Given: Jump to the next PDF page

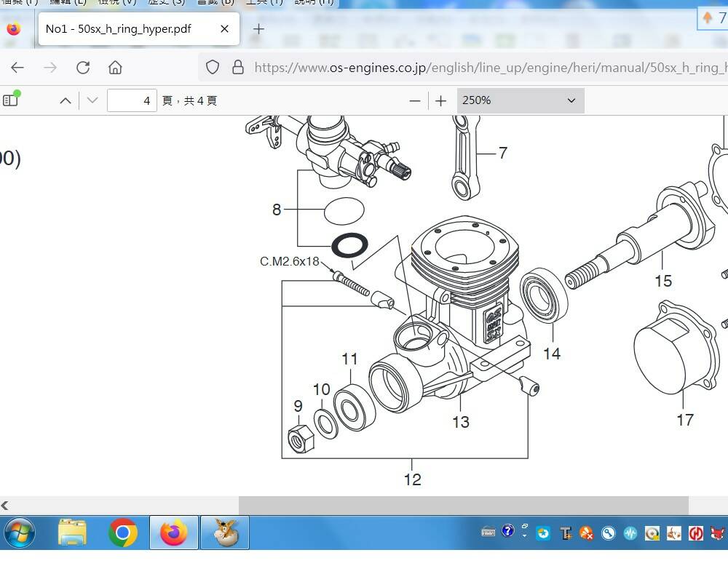Looking at the screenshot, I should (92, 100).
